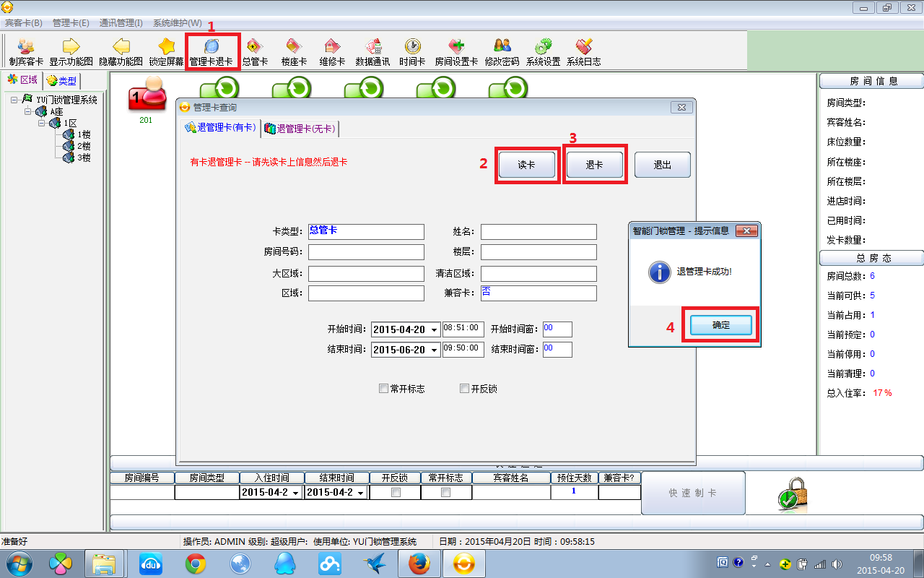
Task: Select the 楼座卡 toolbar icon
Action: coord(294,52)
